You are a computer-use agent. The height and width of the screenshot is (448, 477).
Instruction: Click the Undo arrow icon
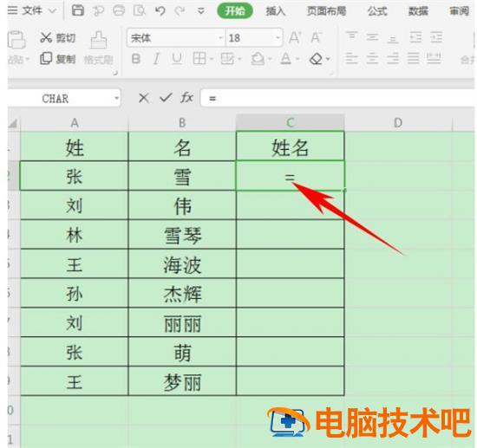pyautogui.click(x=160, y=11)
